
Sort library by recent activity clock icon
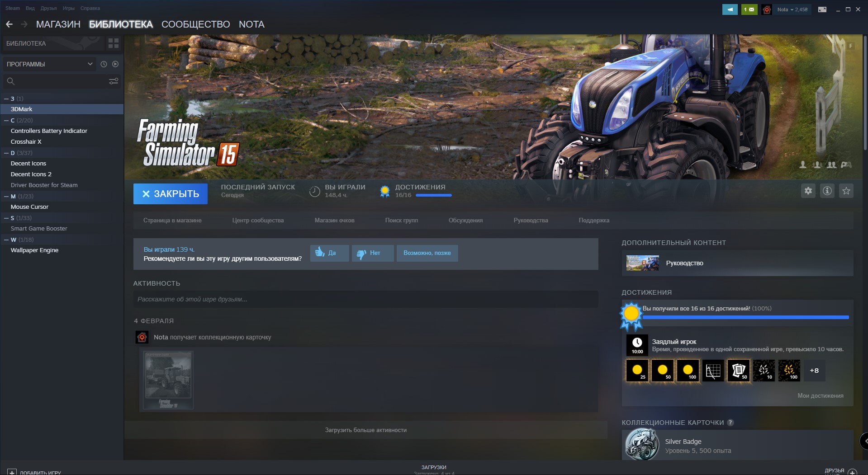coord(104,64)
